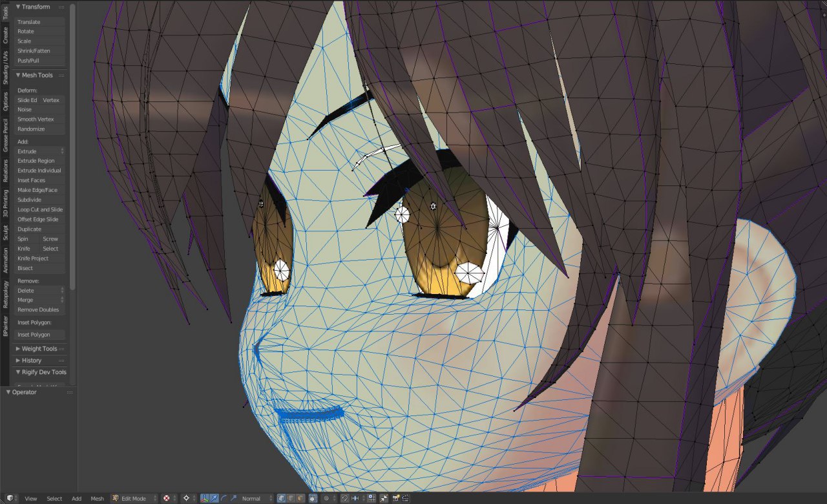Screen dimensions: 827x504
Task: Switch to edge select mode icon
Action: click(291, 498)
